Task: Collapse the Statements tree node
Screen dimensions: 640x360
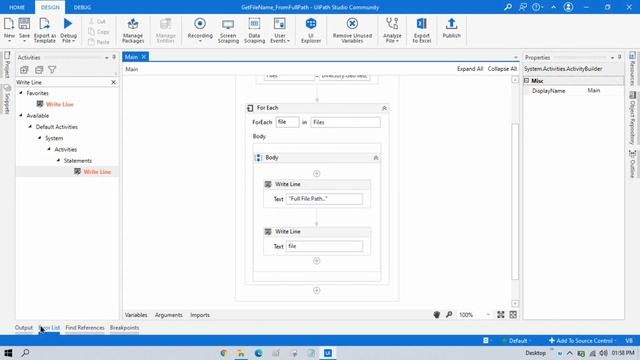Action: point(59,160)
